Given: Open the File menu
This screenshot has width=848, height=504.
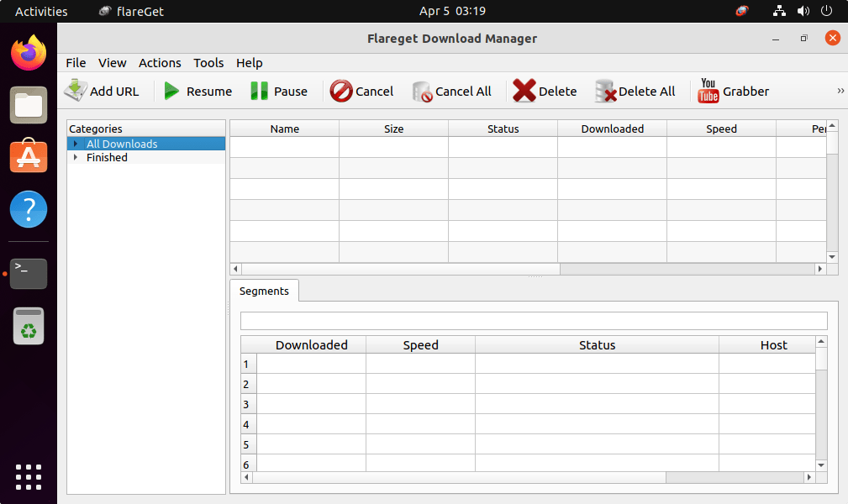Looking at the screenshot, I should (x=76, y=62).
